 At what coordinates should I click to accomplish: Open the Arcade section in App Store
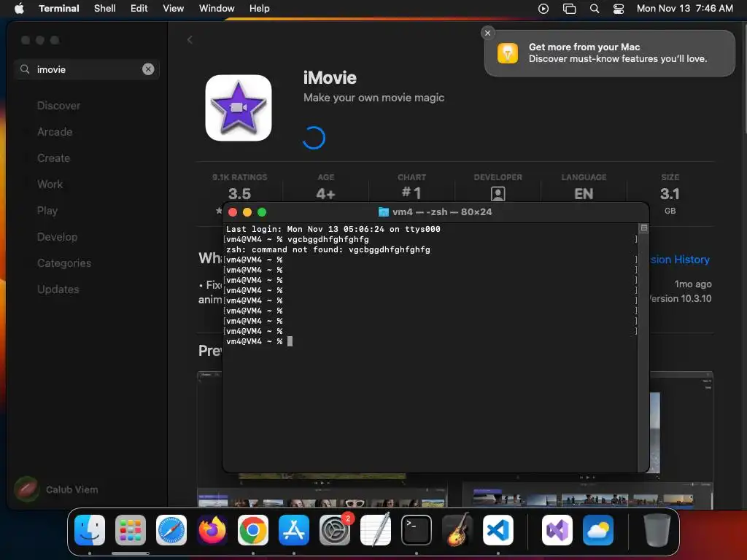pos(55,132)
